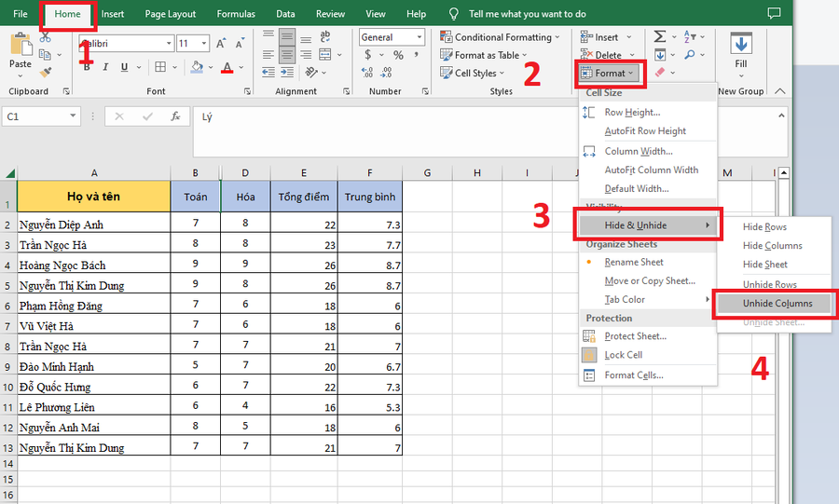
Task: Click the Find & Select magnifier icon
Action: click(x=690, y=54)
